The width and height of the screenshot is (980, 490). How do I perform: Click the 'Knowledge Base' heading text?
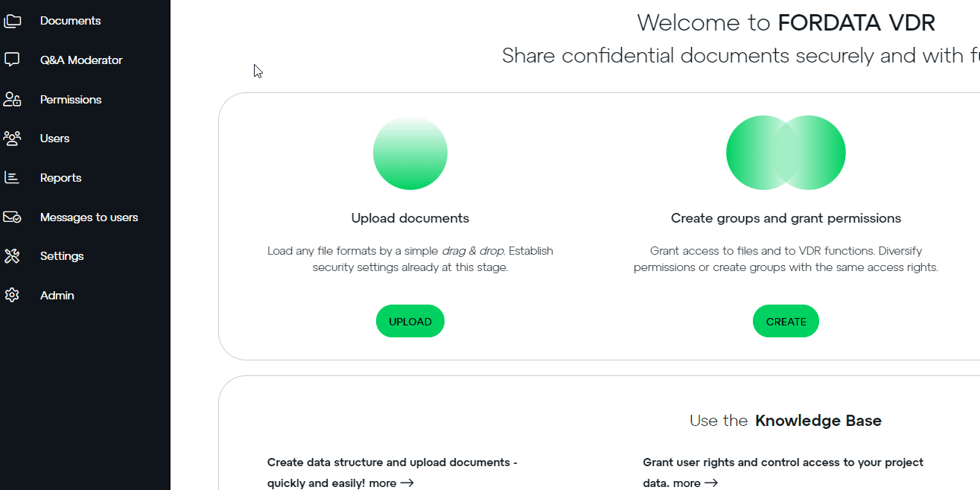click(x=818, y=421)
